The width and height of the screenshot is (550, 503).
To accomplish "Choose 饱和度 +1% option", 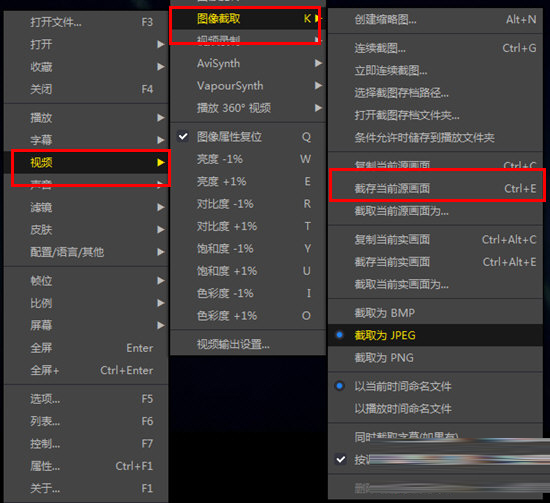I will coord(248,271).
